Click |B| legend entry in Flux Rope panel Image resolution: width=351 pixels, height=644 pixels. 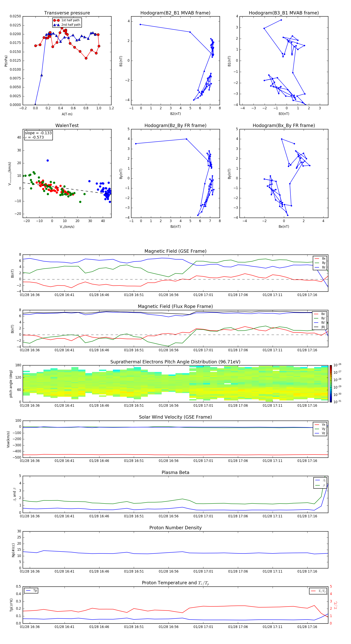pos(320,327)
